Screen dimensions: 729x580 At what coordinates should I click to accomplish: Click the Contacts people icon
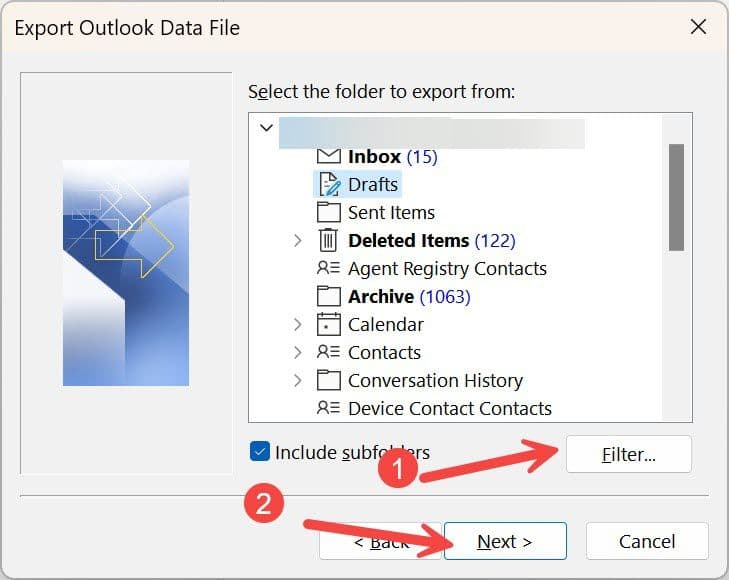click(x=328, y=352)
